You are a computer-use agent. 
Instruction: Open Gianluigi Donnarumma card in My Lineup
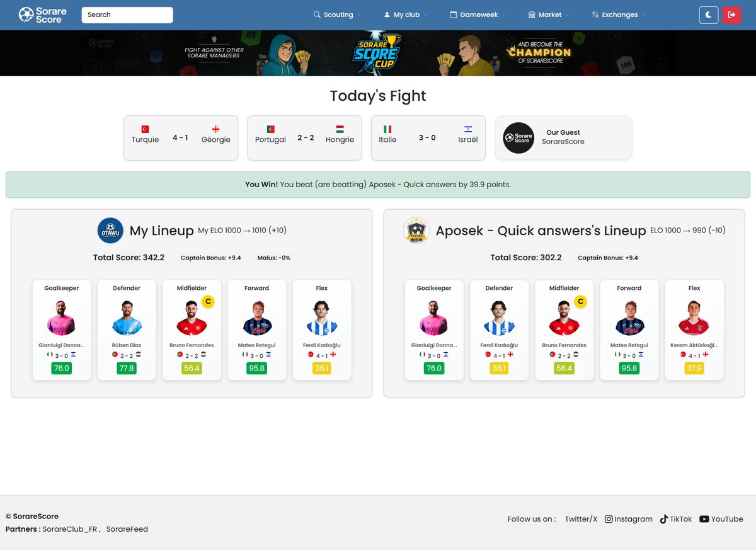(x=62, y=330)
